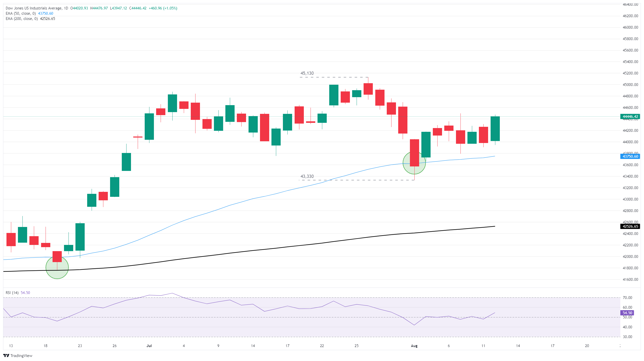Click the 45000.00 price scale label
The height and width of the screenshot is (361, 644).
630,85
